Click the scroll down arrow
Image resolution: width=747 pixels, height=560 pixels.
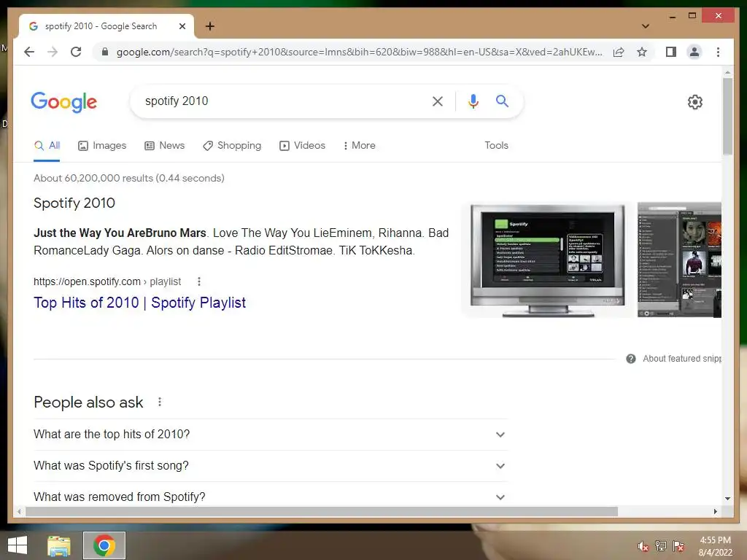[x=727, y=499]
